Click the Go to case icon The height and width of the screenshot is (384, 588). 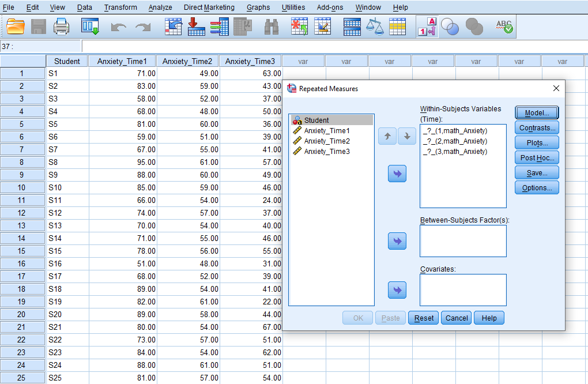[174, 27]
